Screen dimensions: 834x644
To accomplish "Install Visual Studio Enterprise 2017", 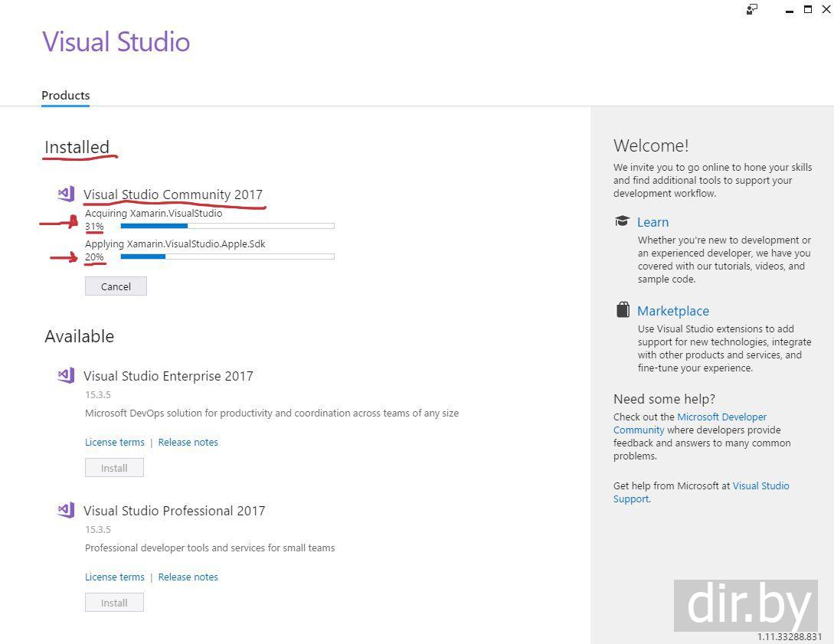I will [114, 468].
